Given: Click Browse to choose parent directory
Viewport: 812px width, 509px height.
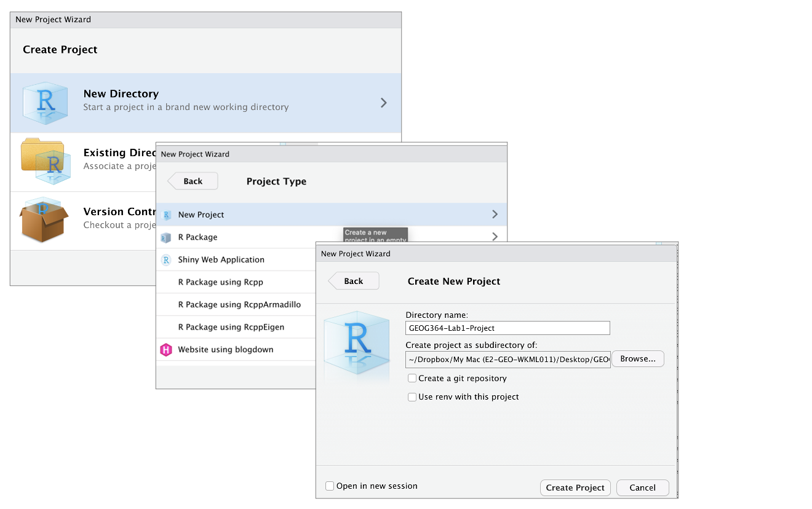Looking at the screenshot, I should (637, 359).
